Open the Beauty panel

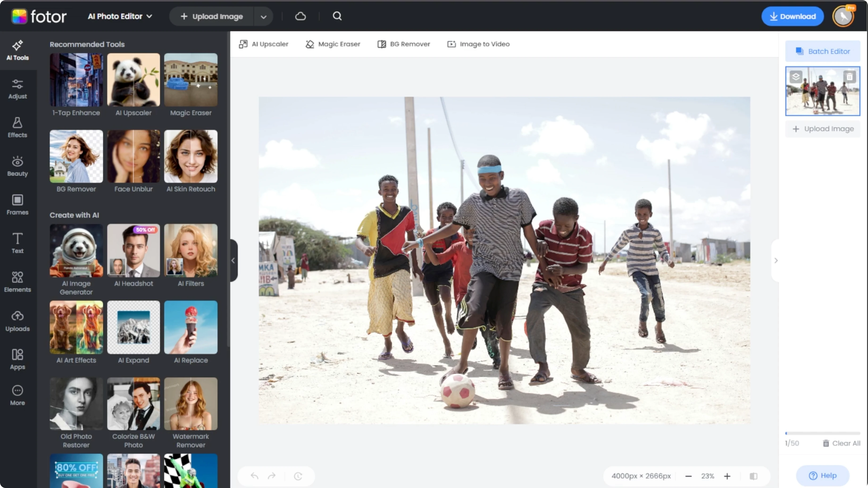pyautogui.click(x=17, y=167)
